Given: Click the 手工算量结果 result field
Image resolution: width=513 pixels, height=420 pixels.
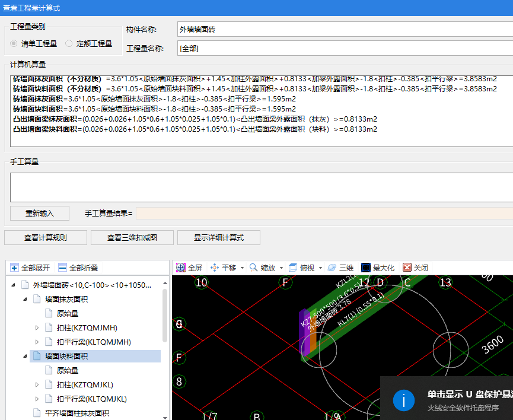Looking at the screenshot, I should [324, 213].
